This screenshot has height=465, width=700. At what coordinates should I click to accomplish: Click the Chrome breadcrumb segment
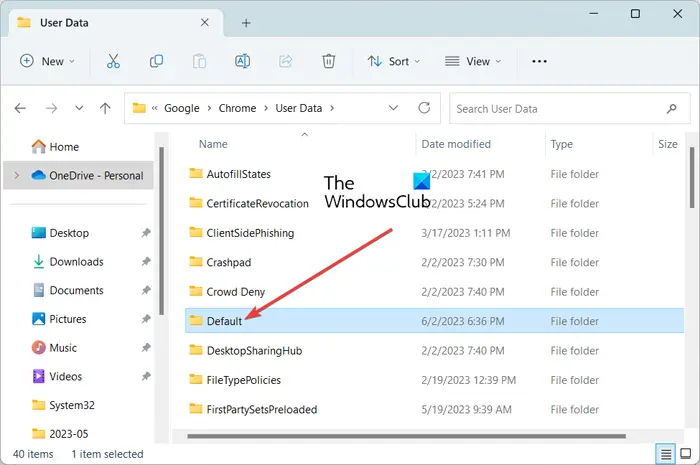tap(237, 108)
